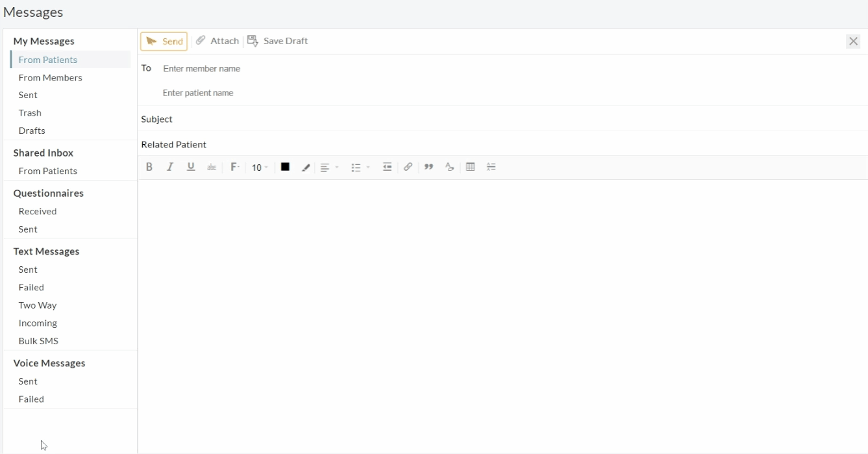Click the highlighter background color tool

(x=306, y=168)
